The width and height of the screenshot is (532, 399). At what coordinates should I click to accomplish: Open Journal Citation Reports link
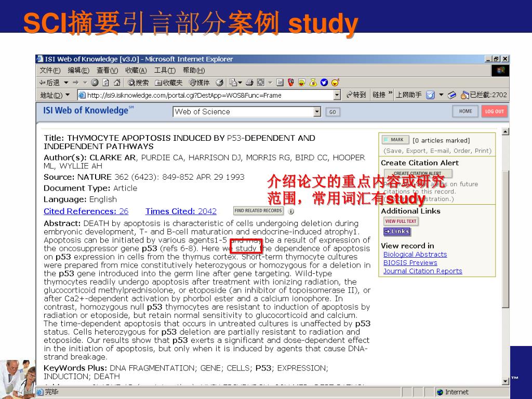[423, 271]
